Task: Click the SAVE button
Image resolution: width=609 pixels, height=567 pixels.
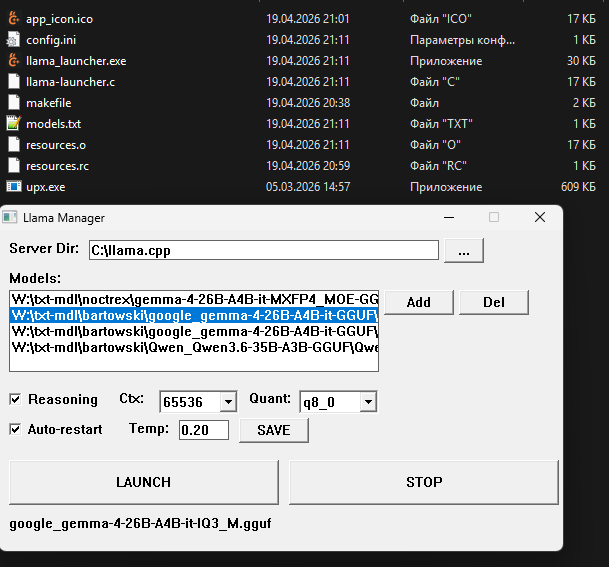Action: (x=274, y=430)
